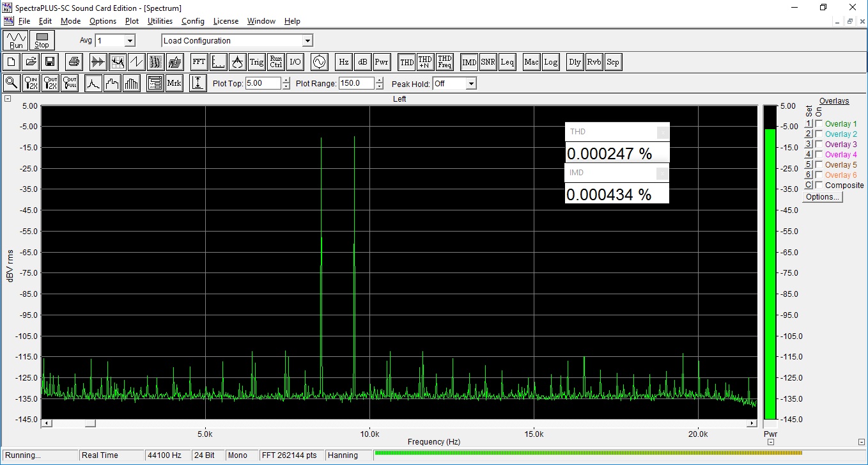Decrease Plot Top with down arrow
868x465 pixels.
(286, 86)
